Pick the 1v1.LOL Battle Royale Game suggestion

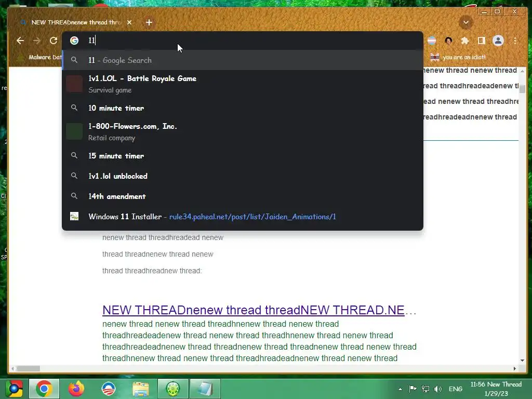point(243,84)
